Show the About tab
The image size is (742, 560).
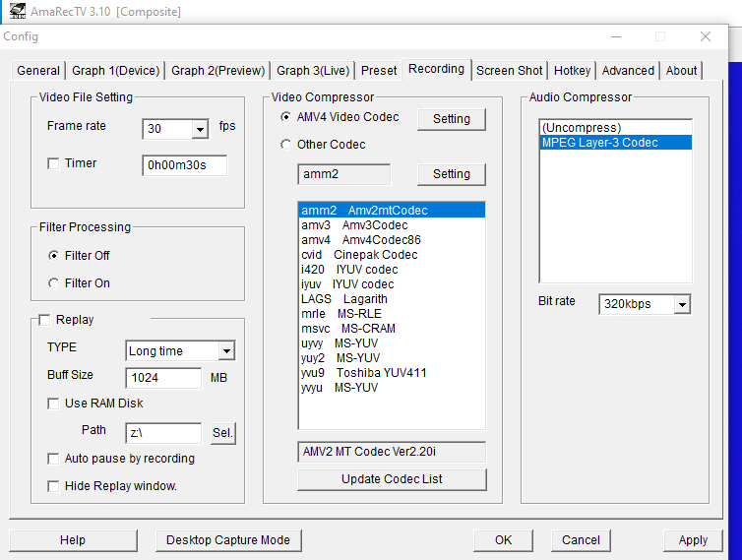(681, 71)
